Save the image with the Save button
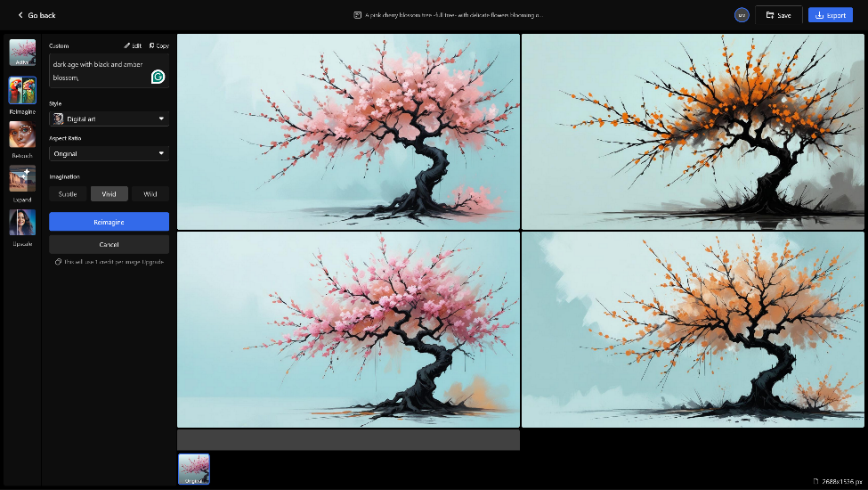This screenshot has width=868, height=490. coord(778,15)
